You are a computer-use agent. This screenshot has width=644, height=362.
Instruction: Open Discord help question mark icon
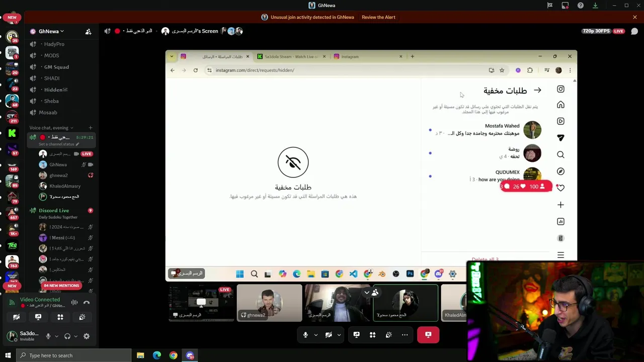tap(581, 6)
